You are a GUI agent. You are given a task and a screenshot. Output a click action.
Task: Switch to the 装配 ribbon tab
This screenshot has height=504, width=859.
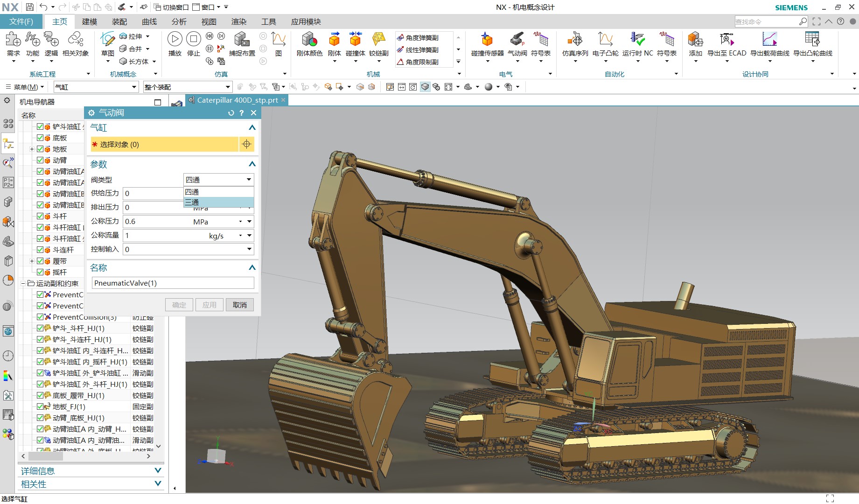(119, 21)
